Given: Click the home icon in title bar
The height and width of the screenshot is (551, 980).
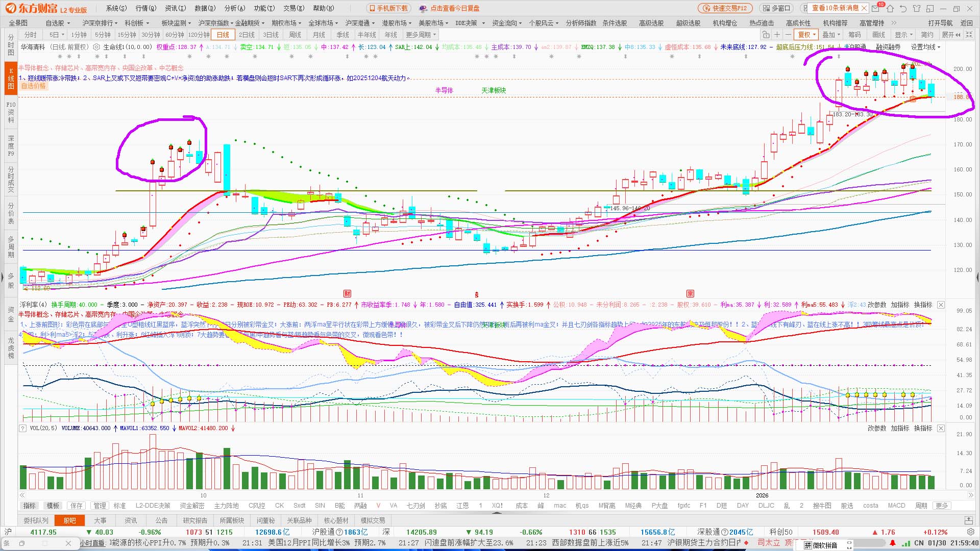Looking at the screenshot, I should pyautogui.click(x=890, y=8).
